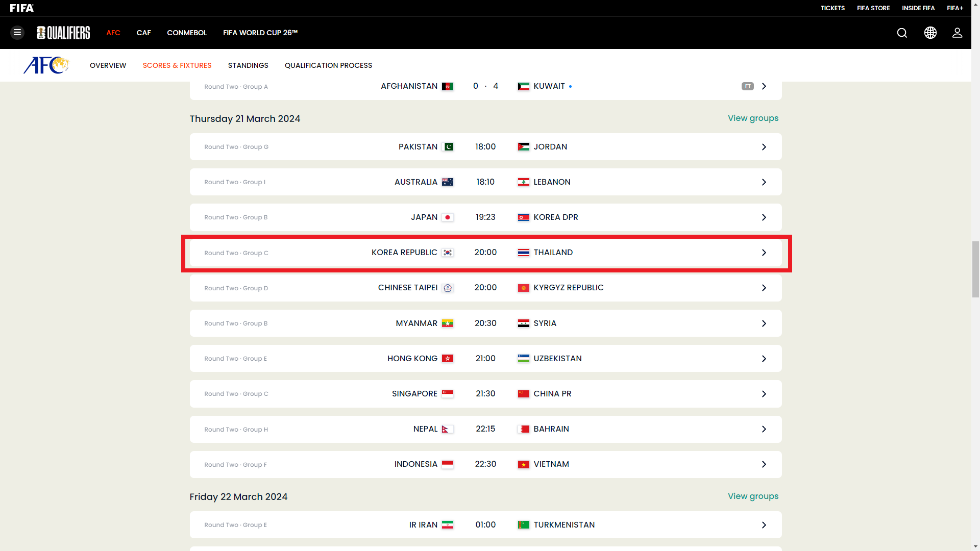Expand the Pakistan vs Jordan match arrow
980x551 pixels.
764,147
